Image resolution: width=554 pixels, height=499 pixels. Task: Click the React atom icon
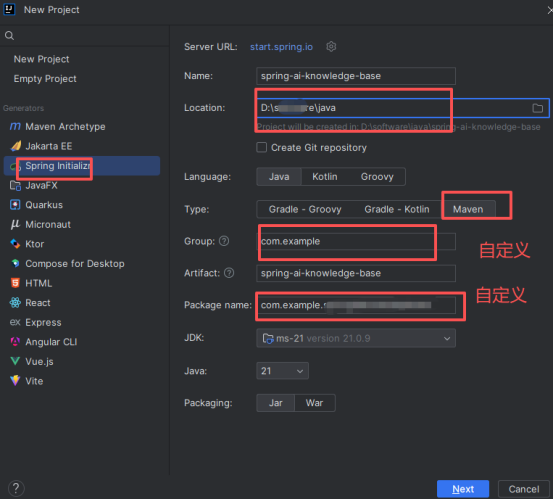click(15, 303)
